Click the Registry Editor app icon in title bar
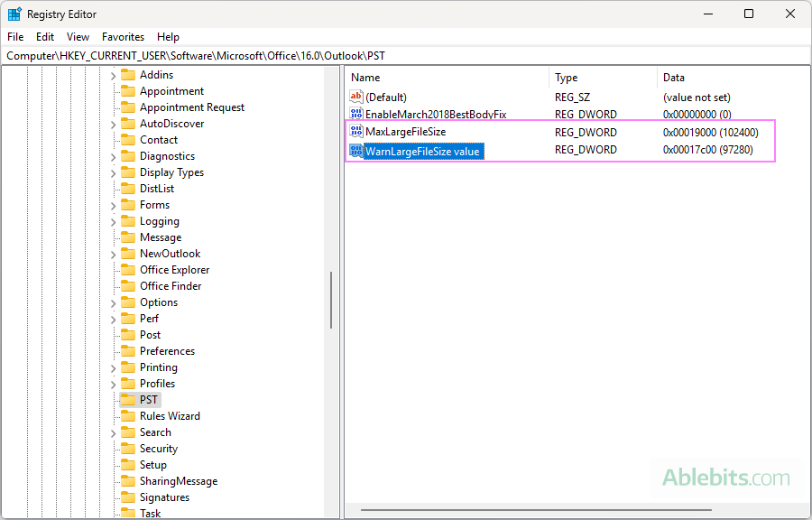Screen dimensions: 812x520 14,14
